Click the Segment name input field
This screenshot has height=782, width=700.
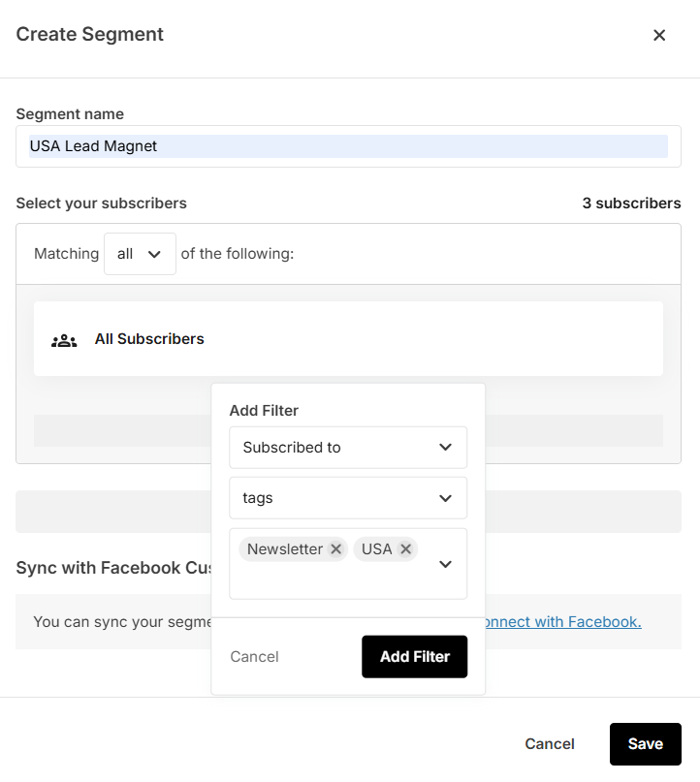(348, 146)
